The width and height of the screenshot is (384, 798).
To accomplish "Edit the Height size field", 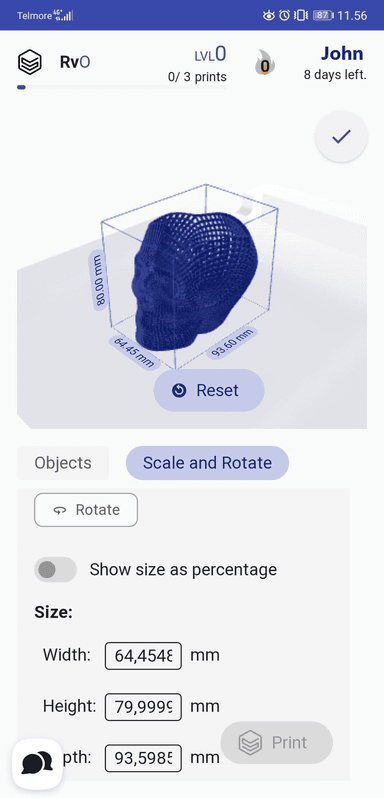I will (x=143, y=707).
